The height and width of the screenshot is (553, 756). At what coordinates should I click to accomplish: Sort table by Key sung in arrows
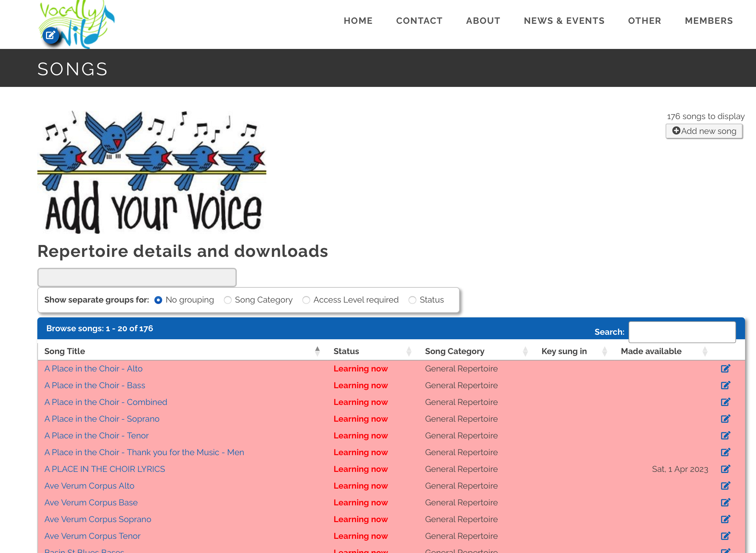[x=604, y=351]
